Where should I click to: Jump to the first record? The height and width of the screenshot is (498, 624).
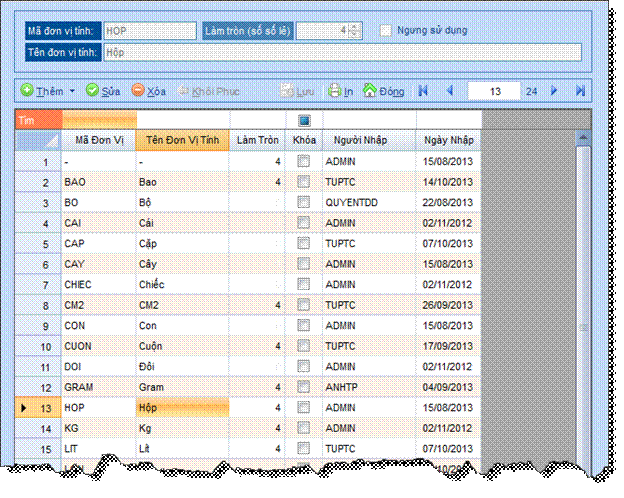click(423, 91)
